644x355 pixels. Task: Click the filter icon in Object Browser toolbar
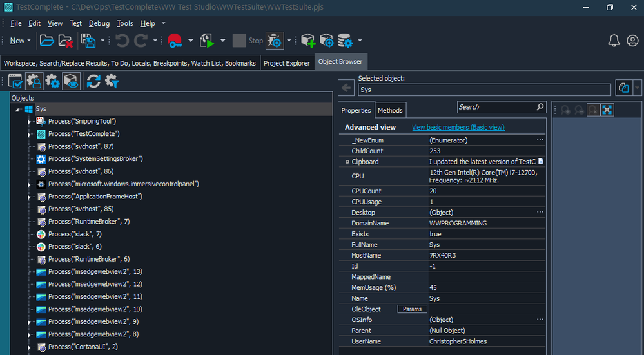pyautogui.click(x=112, y=81)
